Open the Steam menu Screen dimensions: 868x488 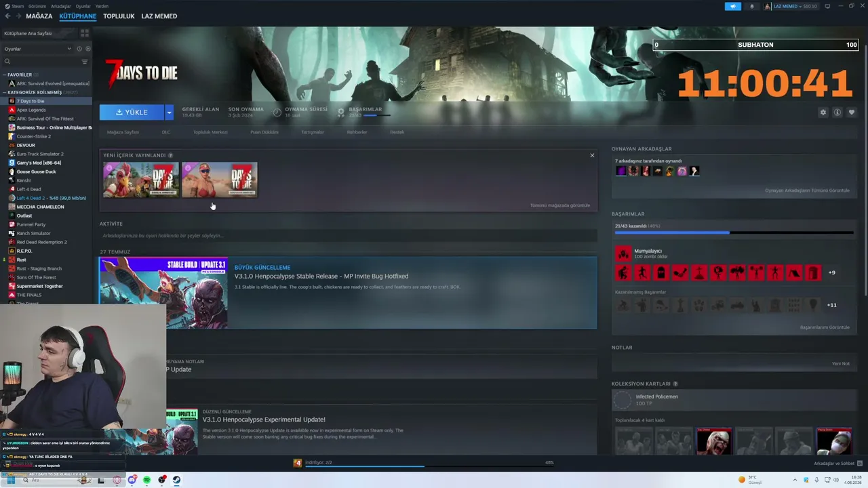coord(17,6)
